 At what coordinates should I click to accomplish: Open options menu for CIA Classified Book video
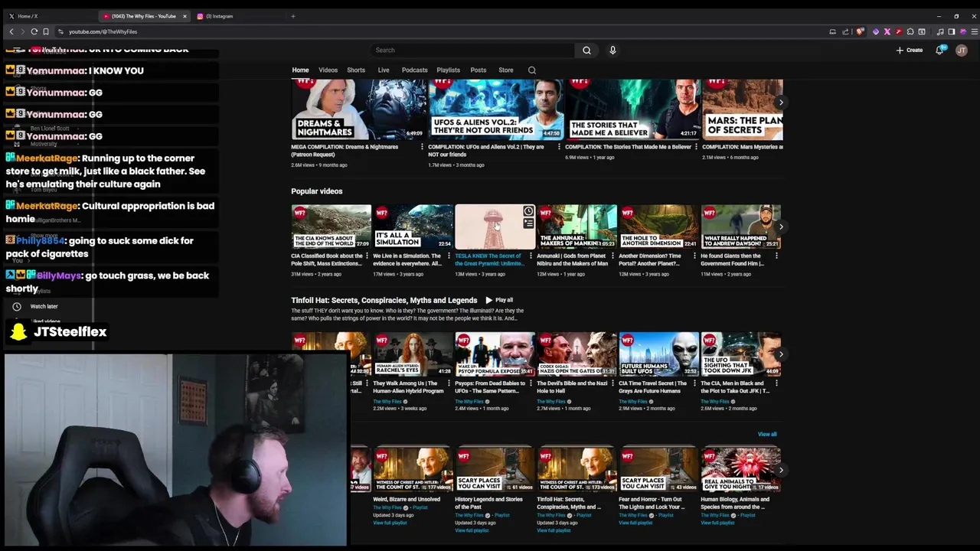click(367, 256)
